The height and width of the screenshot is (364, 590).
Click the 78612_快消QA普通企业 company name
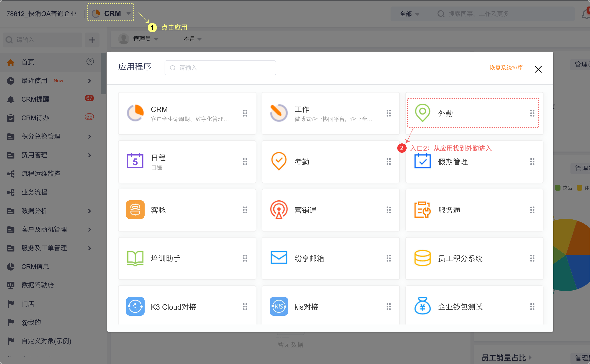pyautogui.click(x=41, y=14)
